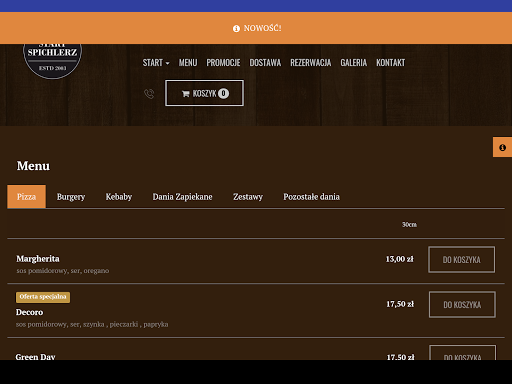Switch to the Kebaby tab

[x=119, y=197]
